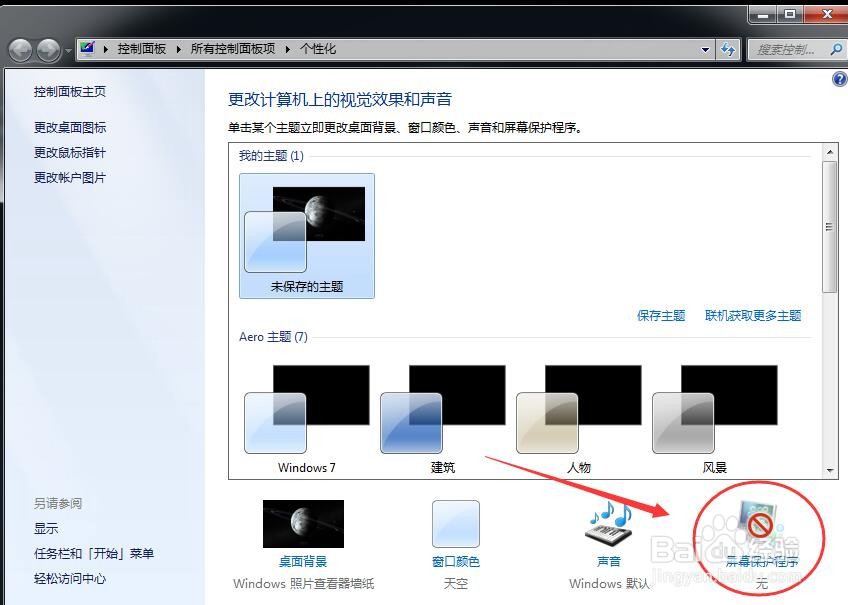848x605 pixels.
Task: Minimize the 个性化 window
Action: [763, 14]
